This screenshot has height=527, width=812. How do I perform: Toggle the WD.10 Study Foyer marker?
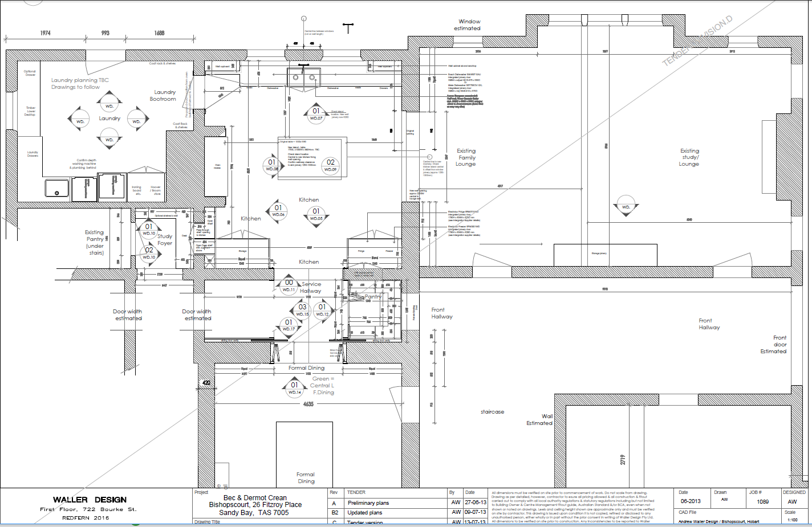[x=149, y=229]
